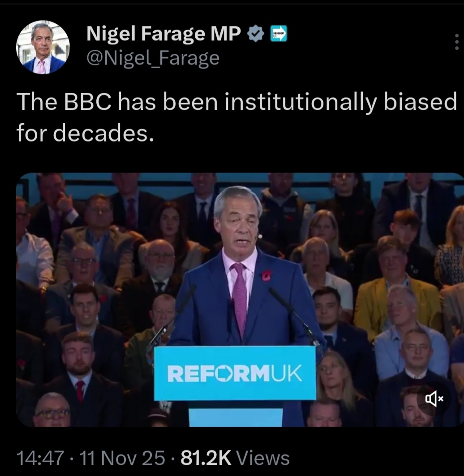Viewport: 464px width, 476px height.
Task: Unmute the video using the speaker icon
Action: 434,398
